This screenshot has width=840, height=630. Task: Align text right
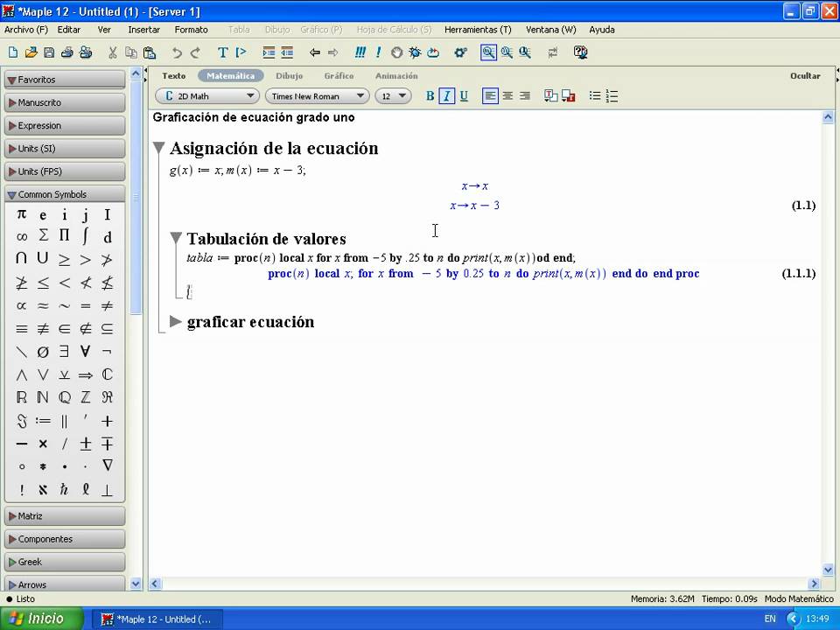(525, 96)
